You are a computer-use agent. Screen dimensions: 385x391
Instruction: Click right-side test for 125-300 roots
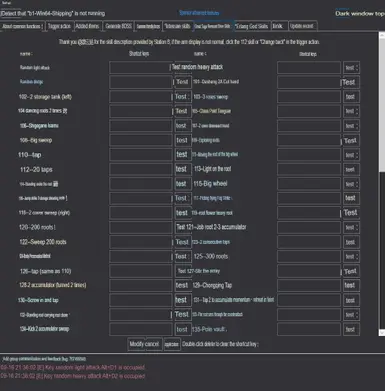[351, 256]
